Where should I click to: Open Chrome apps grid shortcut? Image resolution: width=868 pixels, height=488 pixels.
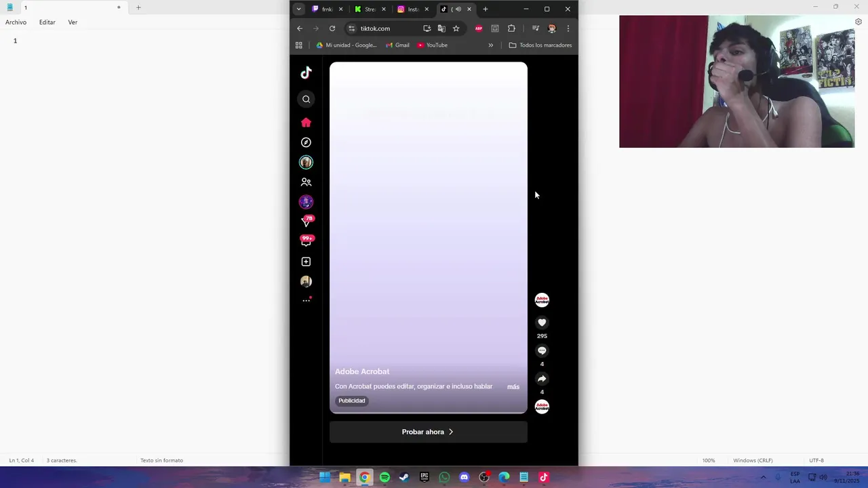coord(298,45)
